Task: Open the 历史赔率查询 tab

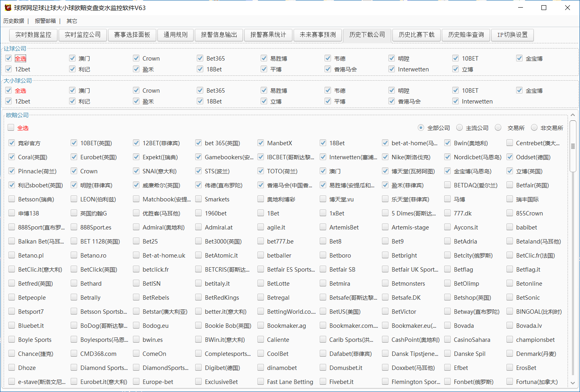Action: [466, 35]
